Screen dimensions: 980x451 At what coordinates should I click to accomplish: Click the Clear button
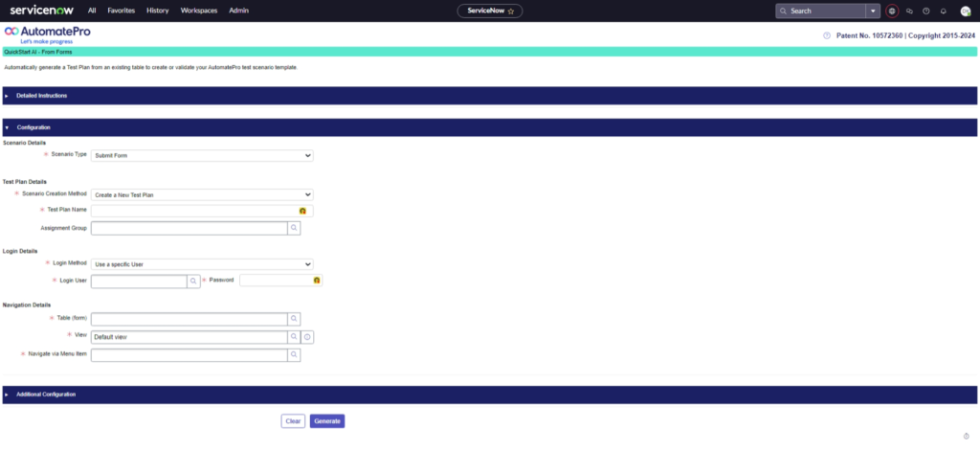click(293, 421)
